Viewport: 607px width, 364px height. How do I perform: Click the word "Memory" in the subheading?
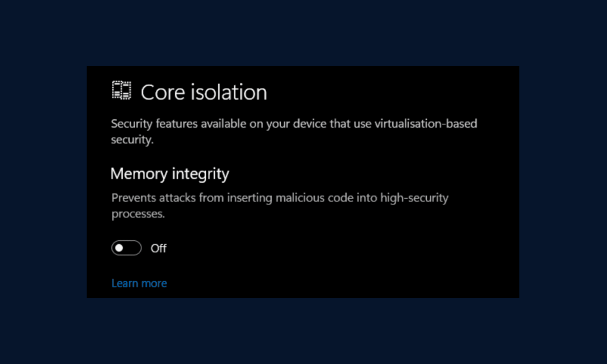tap(138, 174)
